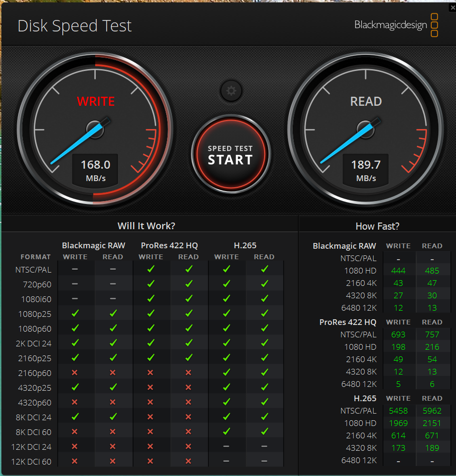This screenshot has height=476, width=456.
Task: Click the 757 read value for ProRes NTSC/PAL
Action: pos(432,334)
